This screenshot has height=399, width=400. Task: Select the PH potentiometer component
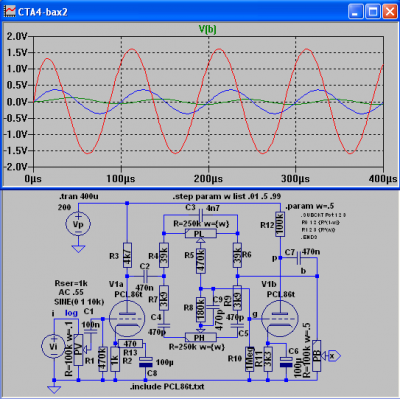click(201, 337)
